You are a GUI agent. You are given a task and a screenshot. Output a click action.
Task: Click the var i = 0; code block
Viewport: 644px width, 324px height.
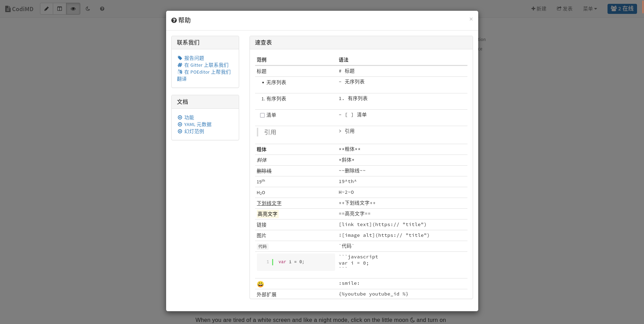pyautogui.click(x=296, y=262)
